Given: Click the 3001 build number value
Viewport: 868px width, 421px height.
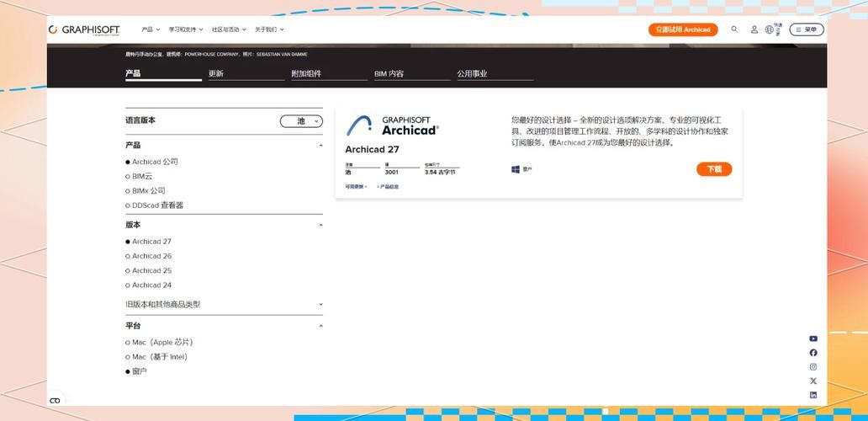Looking at the screenshot, I should pos(391,173).
